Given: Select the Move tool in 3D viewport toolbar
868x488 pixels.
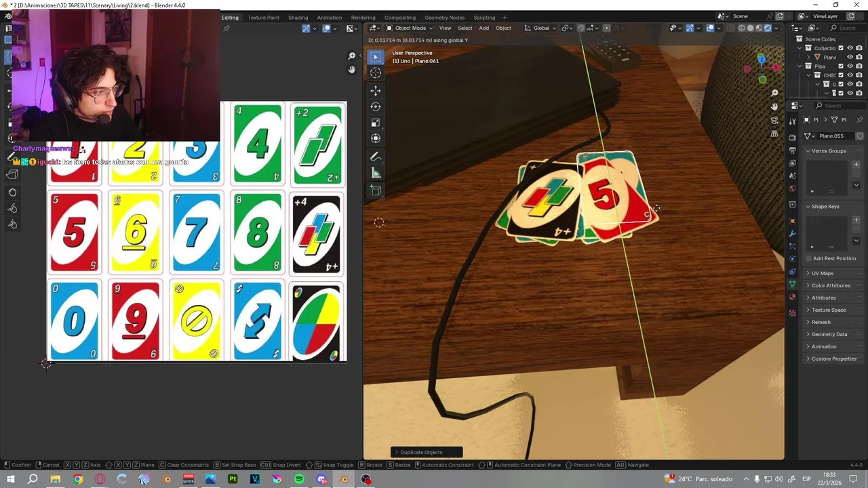Looking at the screenshot, I should point(376,90).
